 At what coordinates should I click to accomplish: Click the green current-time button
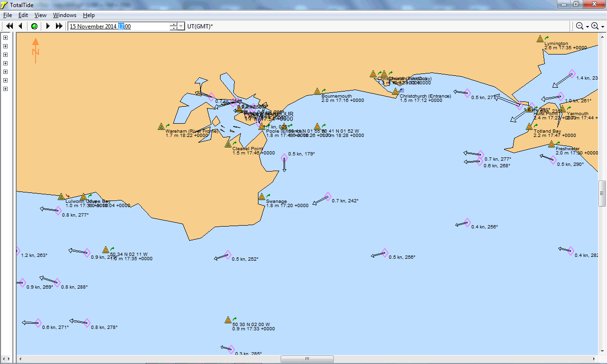point(34,26)
